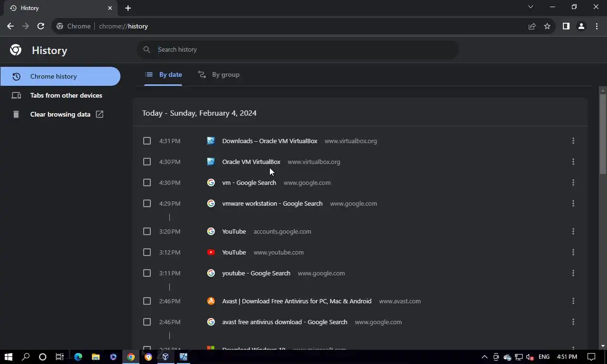This screenshot has height=364, width=607.
Task: Focus the Search history field
Action: (298, 49)
